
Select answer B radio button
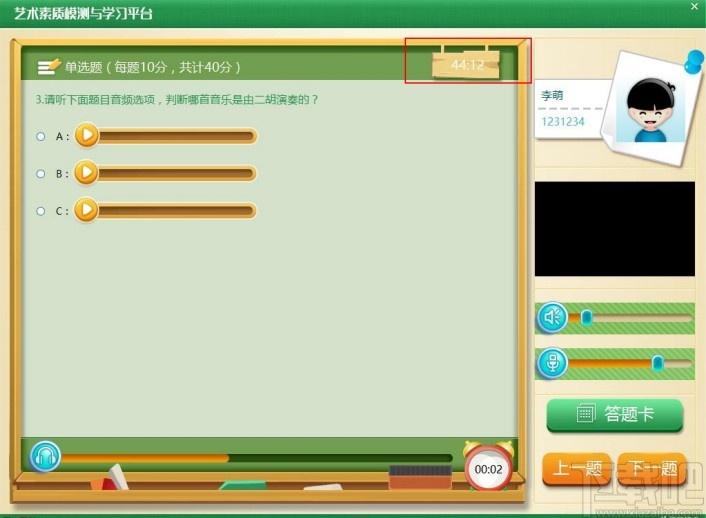[41, 173]
